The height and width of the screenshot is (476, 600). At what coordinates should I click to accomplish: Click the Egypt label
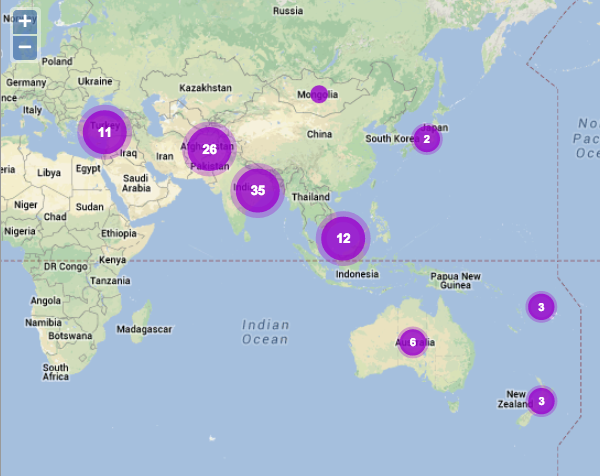pyautogui.click(x=88, y=169)
